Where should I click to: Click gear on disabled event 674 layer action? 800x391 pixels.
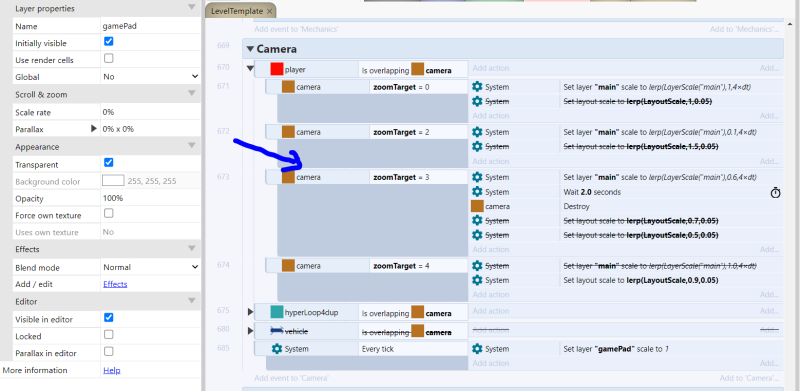(x=477, y=265)
